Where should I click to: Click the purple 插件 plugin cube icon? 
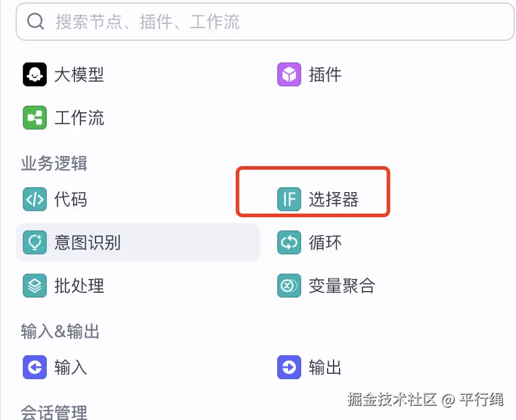pyautogui.click(x=289, y=75)
